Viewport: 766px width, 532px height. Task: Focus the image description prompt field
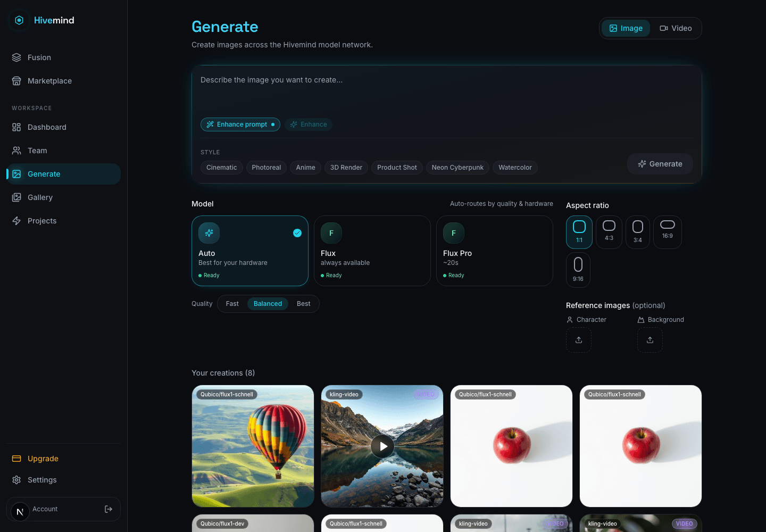[447, 92]
